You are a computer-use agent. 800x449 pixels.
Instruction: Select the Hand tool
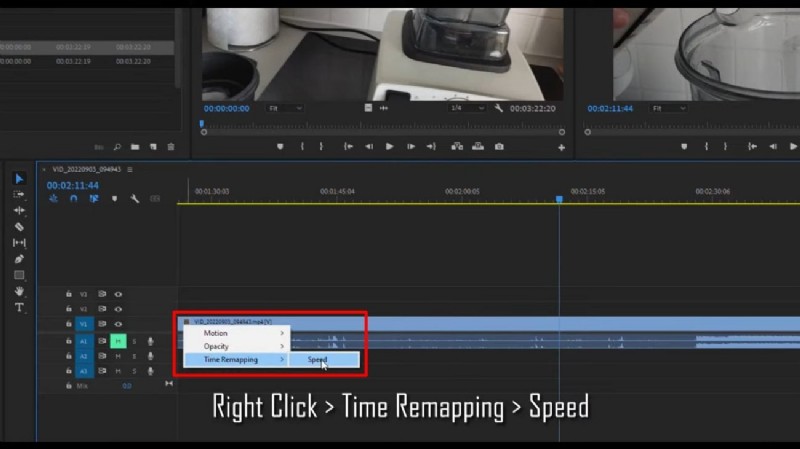point(19,291)
